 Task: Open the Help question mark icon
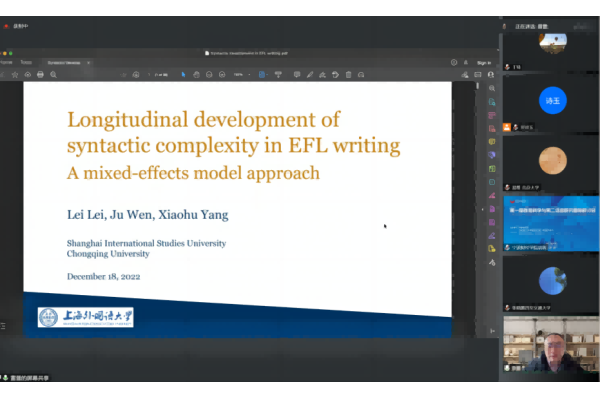pos(453,62)
